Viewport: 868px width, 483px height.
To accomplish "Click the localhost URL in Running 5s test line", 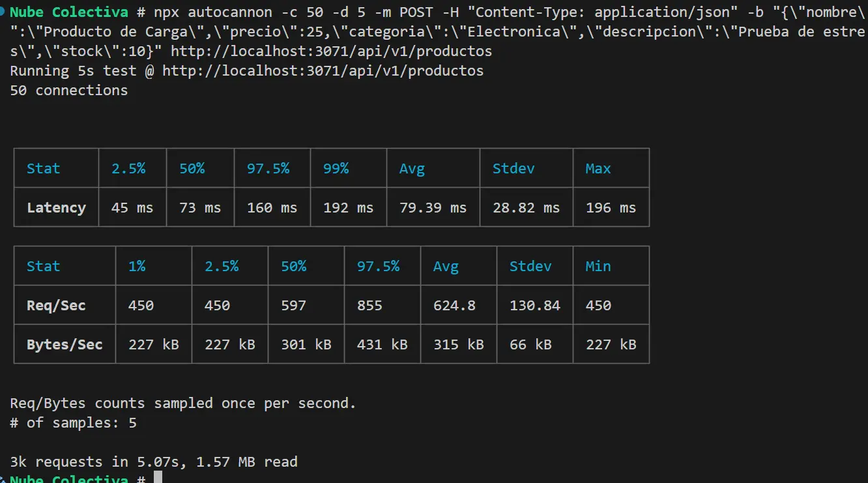I will click(323, 70).
